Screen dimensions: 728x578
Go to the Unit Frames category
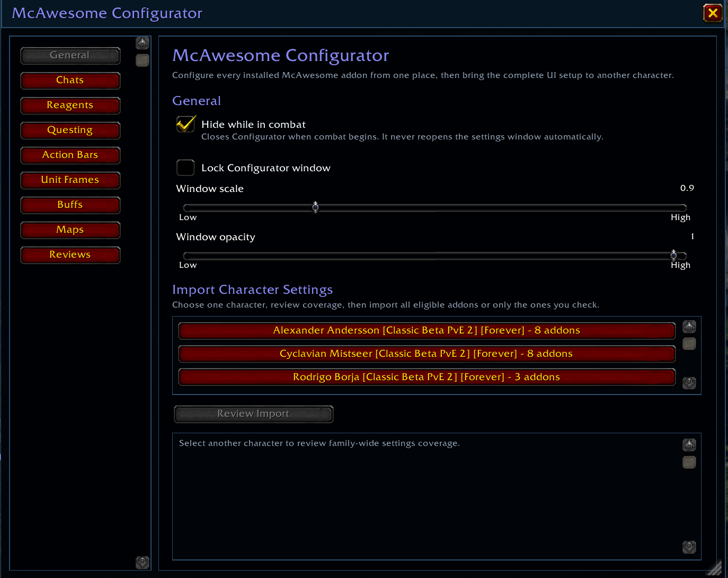pos(70,180)
